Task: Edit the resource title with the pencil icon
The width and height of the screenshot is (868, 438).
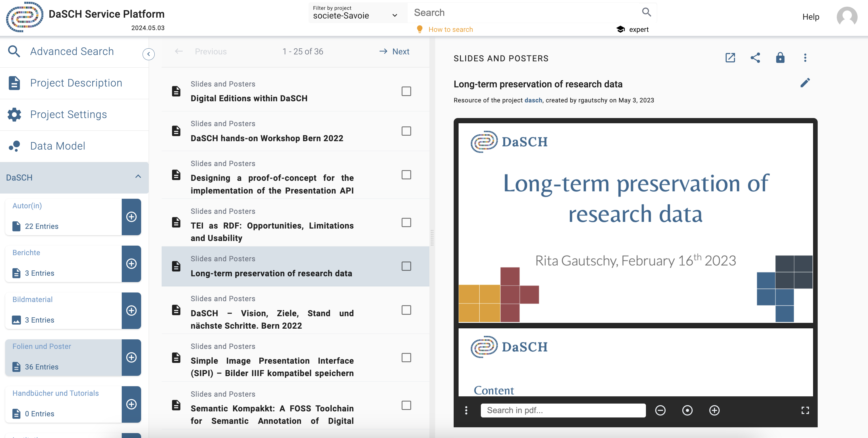Action: (806, 83)
